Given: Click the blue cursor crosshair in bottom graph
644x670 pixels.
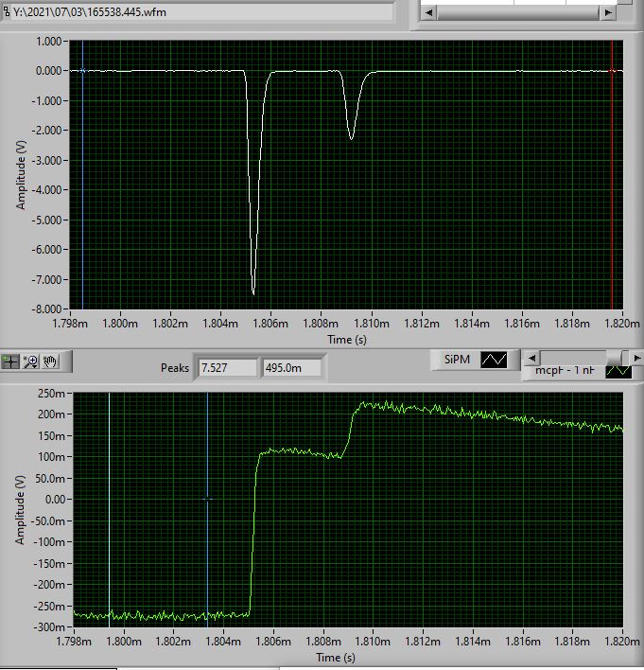Looking at the screenshot, I should coord(207,499).
